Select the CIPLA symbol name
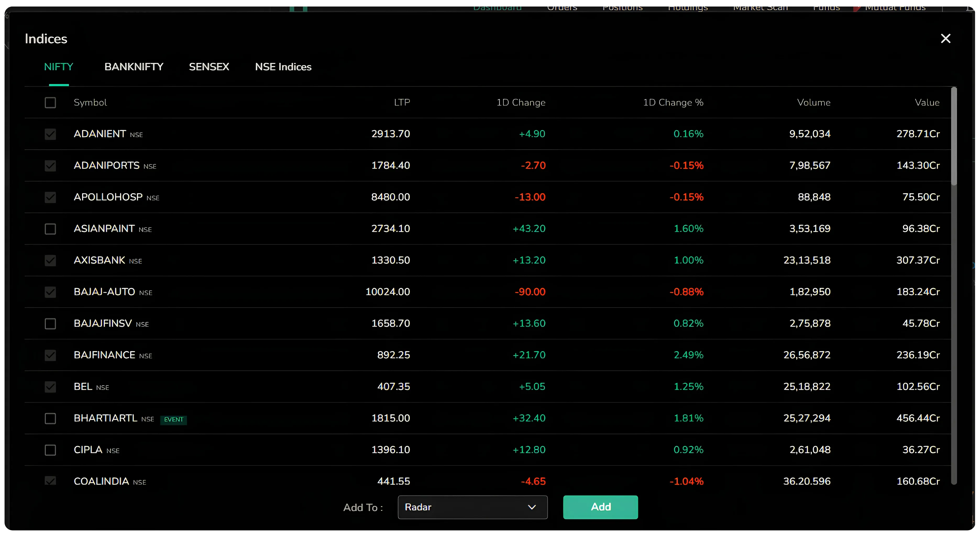 click(x=88, y=449)
